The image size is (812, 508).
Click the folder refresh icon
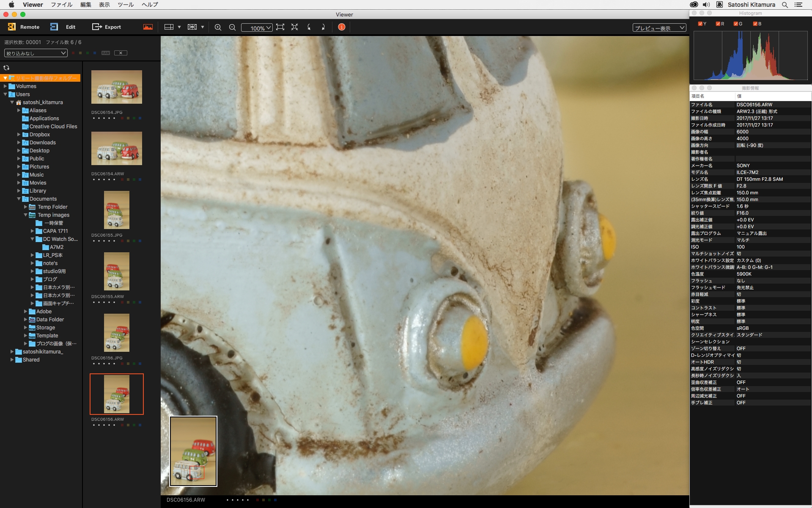pos(6,68)
